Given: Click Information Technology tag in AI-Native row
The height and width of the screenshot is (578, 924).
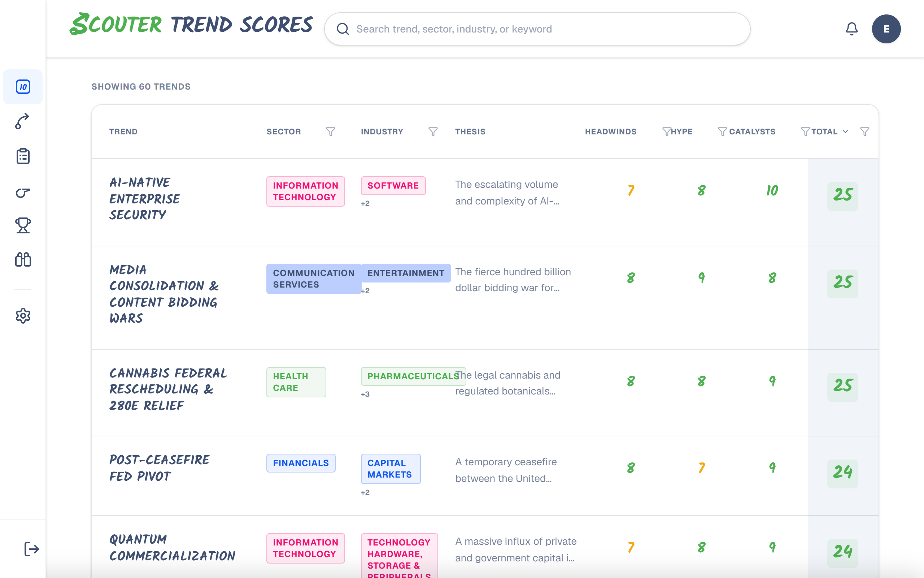Looking at the screenshot, I should pyautogui.click(x=305, y=191).
